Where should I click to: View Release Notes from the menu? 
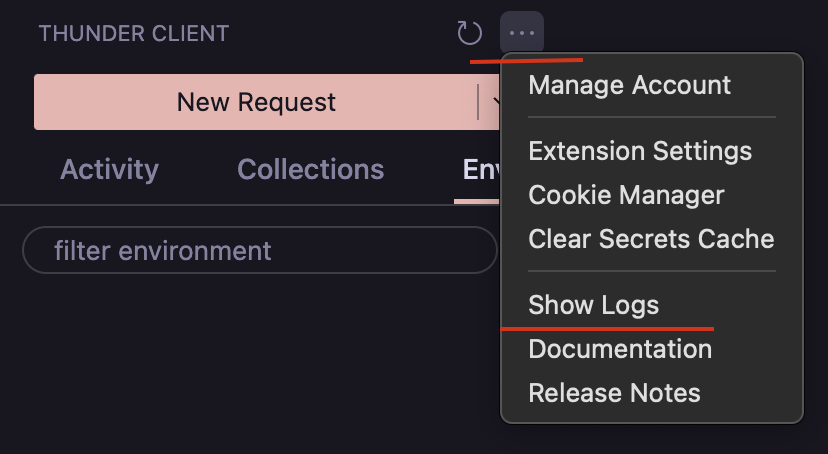pos(614,393)
